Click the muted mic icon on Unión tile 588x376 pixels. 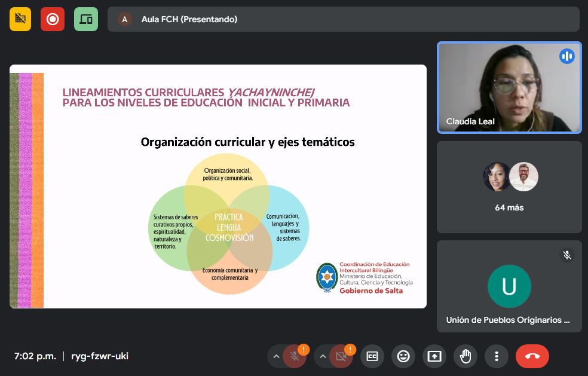pos(566,255)
